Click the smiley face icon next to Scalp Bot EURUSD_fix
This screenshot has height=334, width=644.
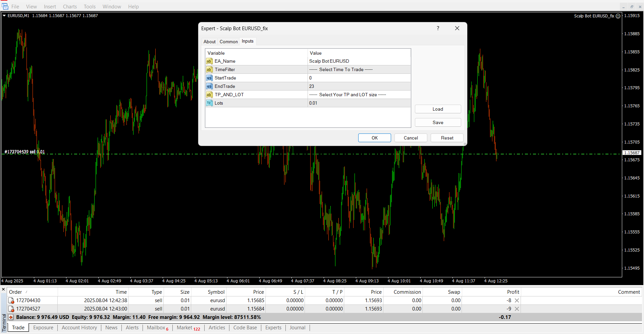(618, 16)
